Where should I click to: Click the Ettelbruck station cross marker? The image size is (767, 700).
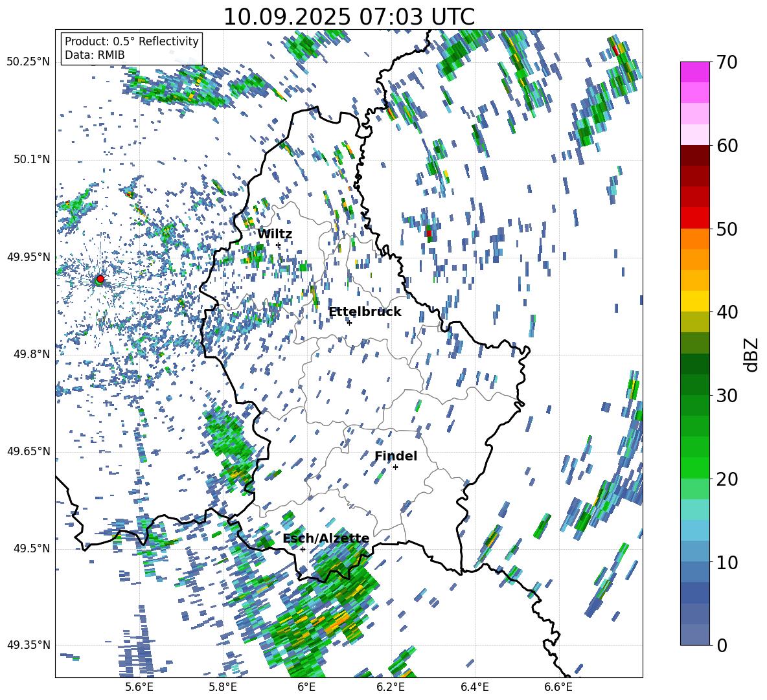(349, 322)
